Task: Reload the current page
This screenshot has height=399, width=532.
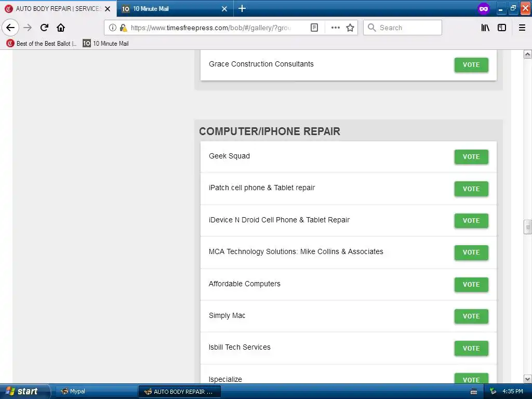Action: [44, 28]
